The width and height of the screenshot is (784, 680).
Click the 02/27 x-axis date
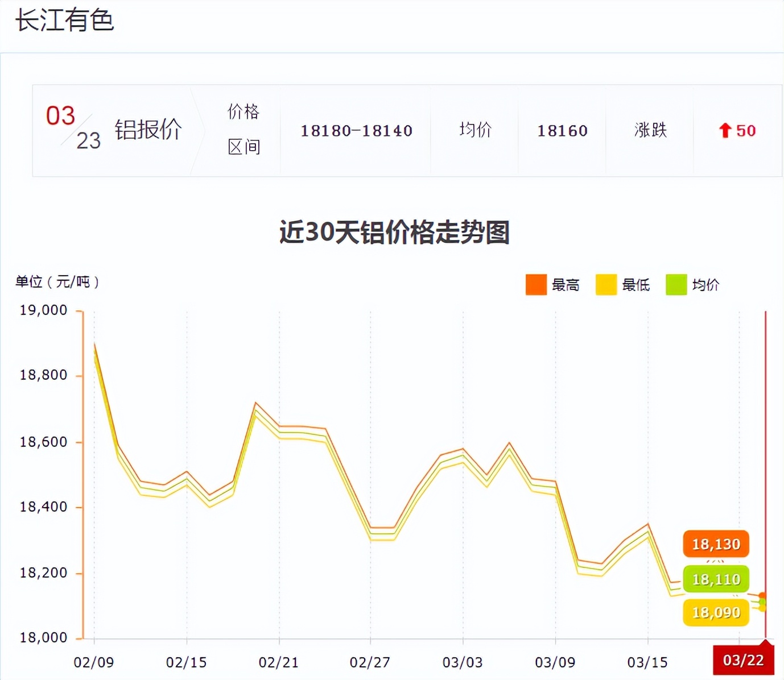pyautogui.click(x=370, y=662)
